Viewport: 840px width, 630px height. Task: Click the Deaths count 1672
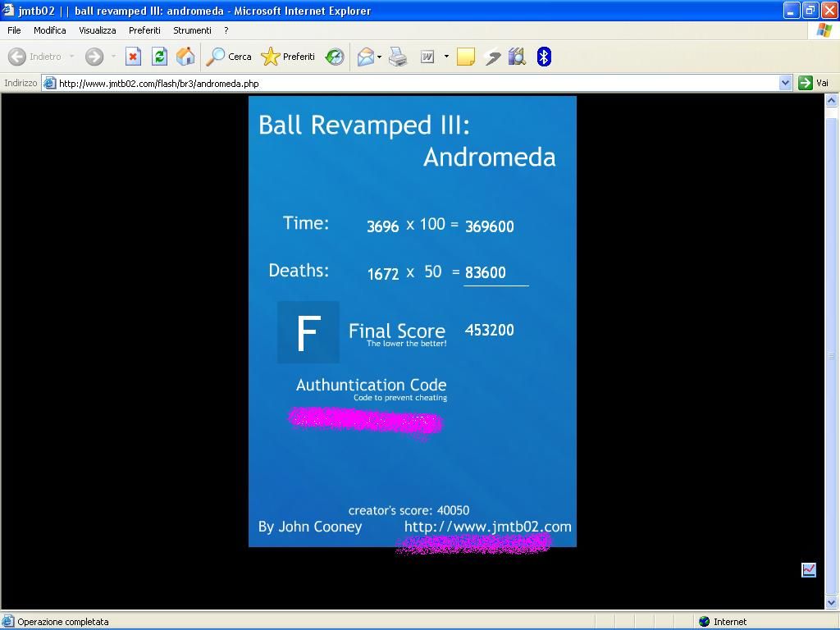383,274
